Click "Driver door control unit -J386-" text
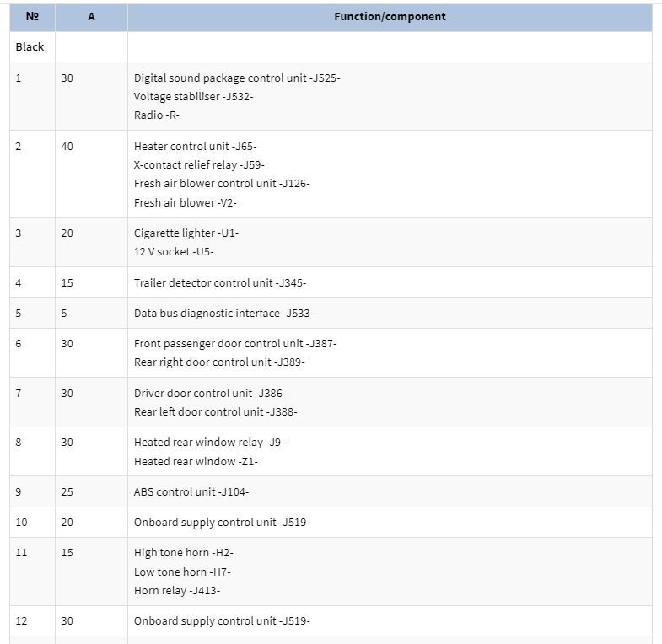This screenshot has height=644, width=662. pyautogui.click(x=210, y=394)
